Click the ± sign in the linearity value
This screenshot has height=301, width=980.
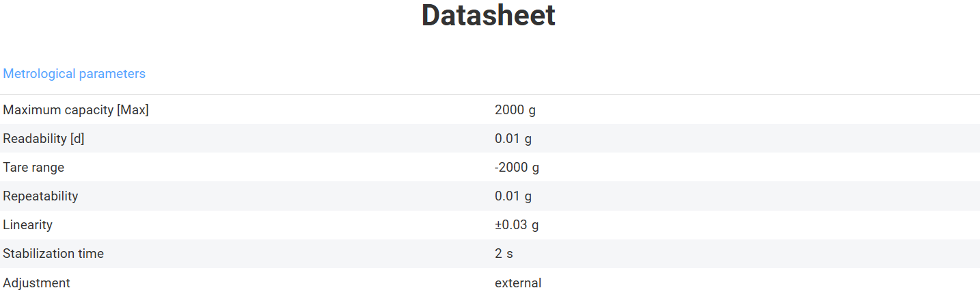(x=499, y=225)
